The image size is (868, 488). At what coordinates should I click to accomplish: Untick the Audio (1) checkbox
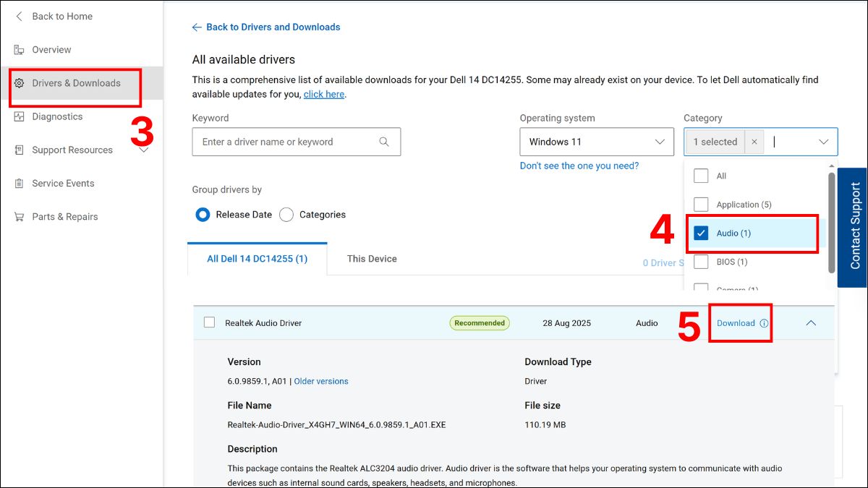tap(701, 233)
